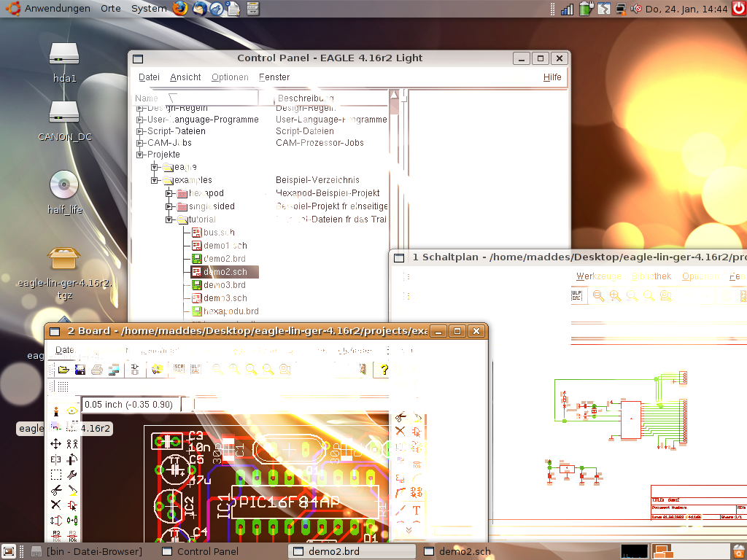Viewport: 747px width, 560px height.
Task: Select the Change wrench tool in Board
Action: [x=72, y=475]
